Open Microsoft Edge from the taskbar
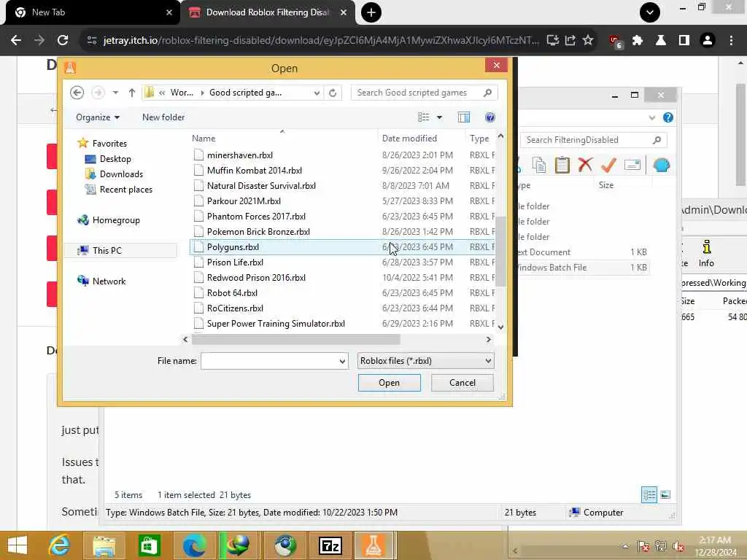The image size is (747, 560). [194, 545]
